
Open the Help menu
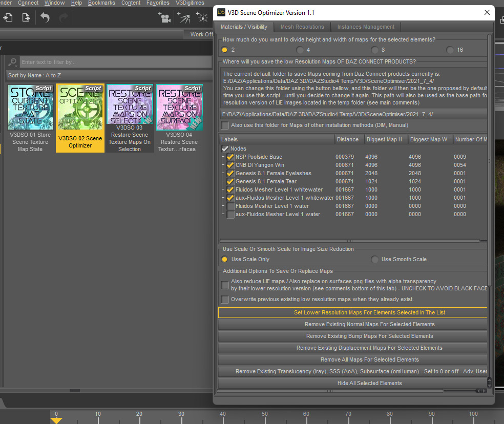[x=76, y=3]
